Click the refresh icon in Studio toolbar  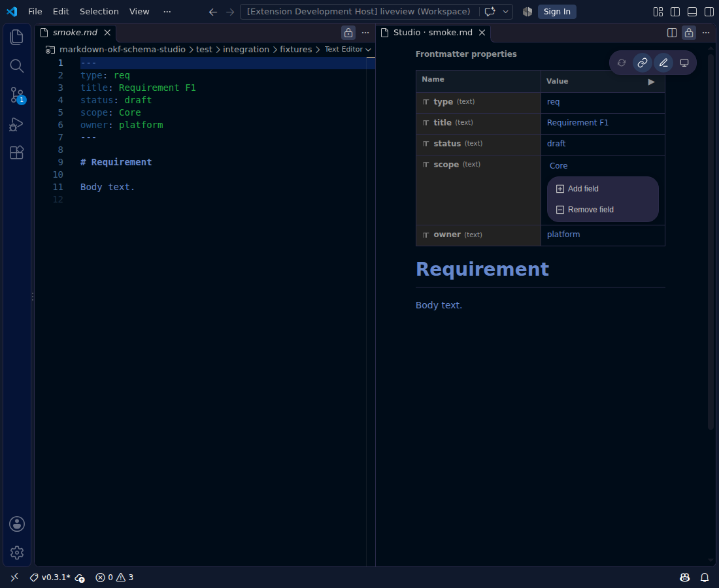[622, 63]
